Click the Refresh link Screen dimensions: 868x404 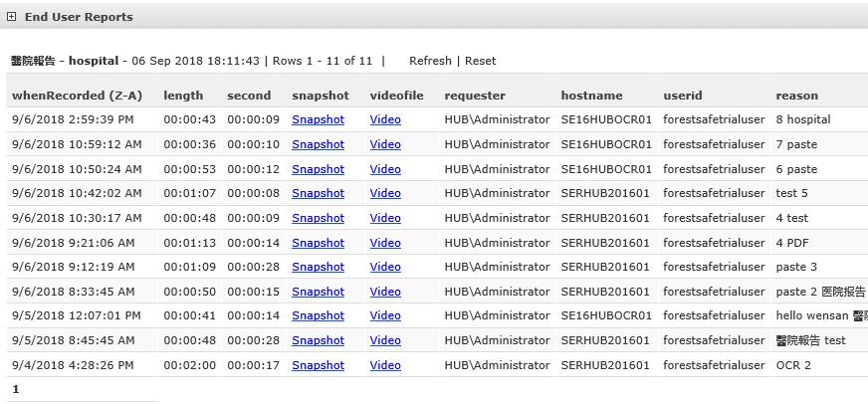430,61
